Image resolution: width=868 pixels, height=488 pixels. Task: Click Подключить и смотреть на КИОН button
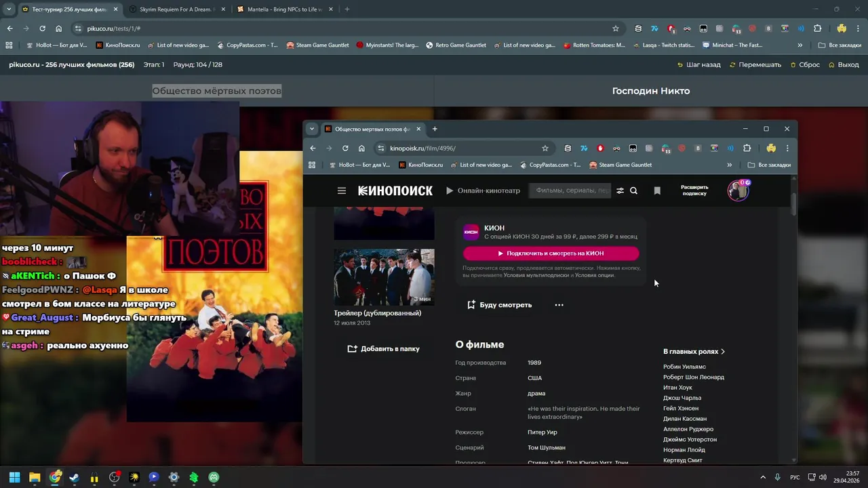551,253
